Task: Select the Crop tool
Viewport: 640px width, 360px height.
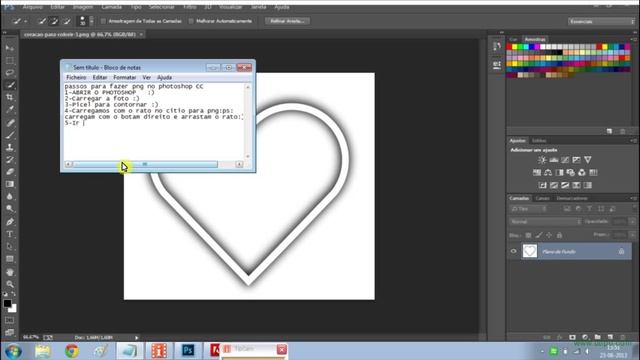Action: click(10, 97)
